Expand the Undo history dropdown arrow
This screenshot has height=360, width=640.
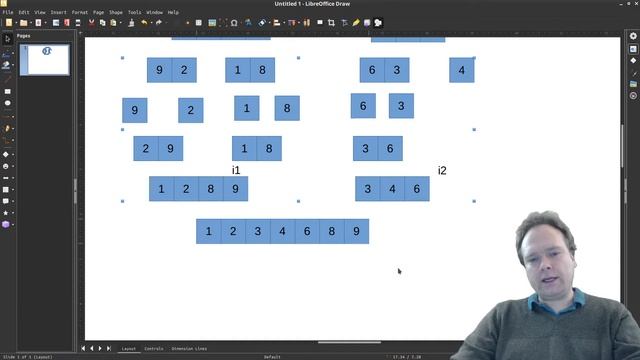(151, 23)
